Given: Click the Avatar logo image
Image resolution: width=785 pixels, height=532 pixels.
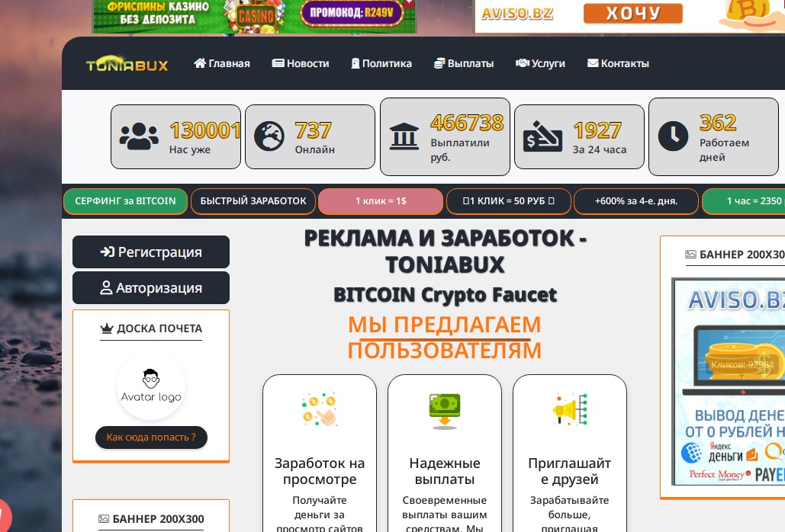Looking at the screenshot, I should click(x=151, y=386).
